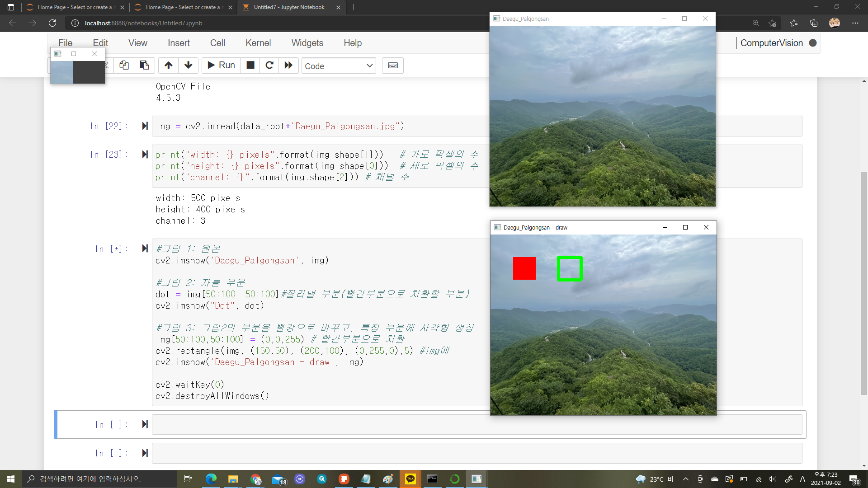Expand the Code cell type dropdown
Viewport: 868px width, 488px height.
click(339, 66)
